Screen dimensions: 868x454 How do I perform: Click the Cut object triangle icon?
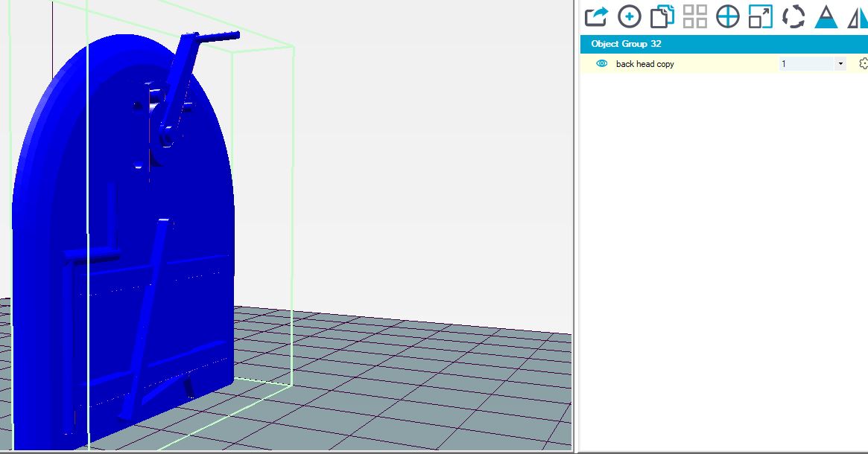click(826, 16)
